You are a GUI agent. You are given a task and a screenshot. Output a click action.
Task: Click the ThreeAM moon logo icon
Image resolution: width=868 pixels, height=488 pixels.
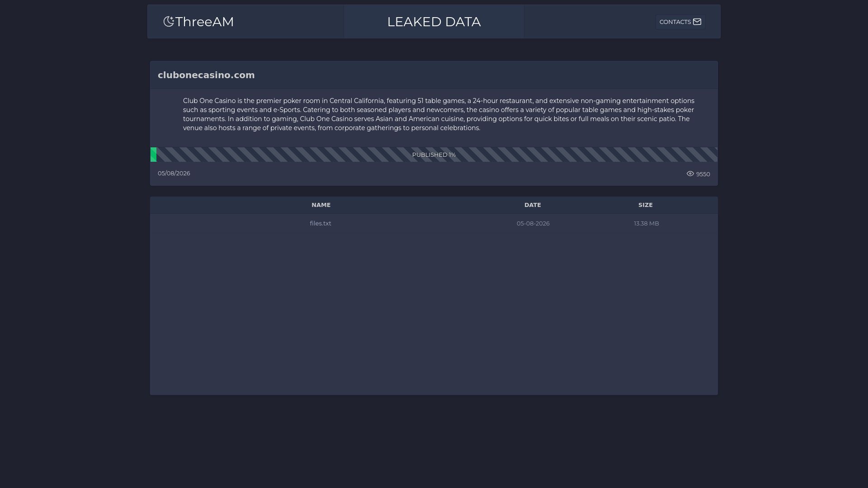[x=169, y=22]
